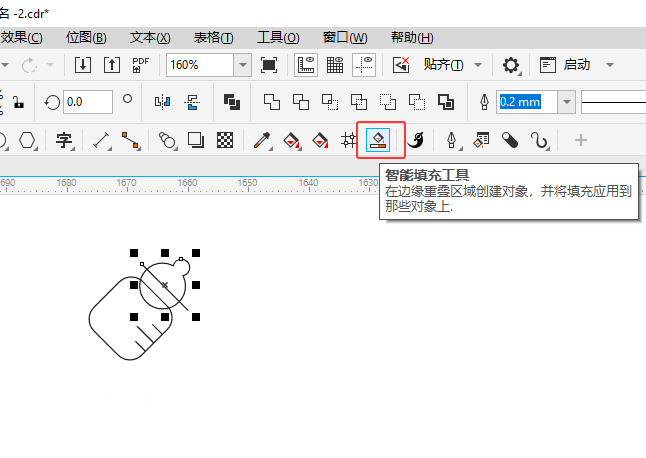Image resolution: width=646 pixels, height=458 pixels.
Task: Expand the 启动 dropdown arrow
Action: pyautogui.click(x=610, y=65)
